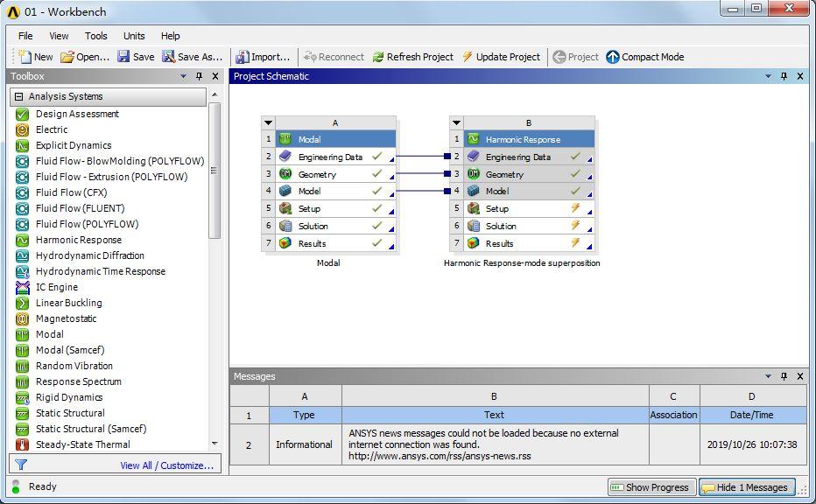This screenshot has width=816, height=504.
Task: Click the Import toolbar icon
Action: pos(242,57)
